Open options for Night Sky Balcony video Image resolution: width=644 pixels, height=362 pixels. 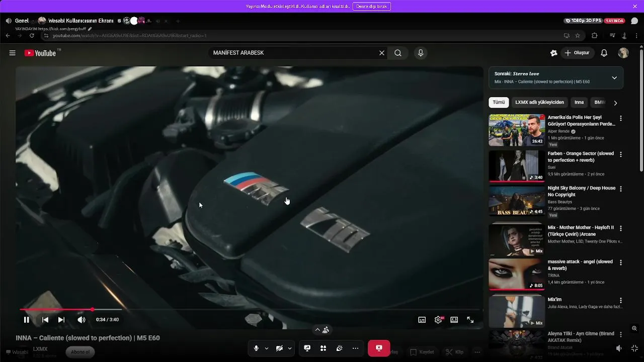pyautogui.click(x=621, y=189)
